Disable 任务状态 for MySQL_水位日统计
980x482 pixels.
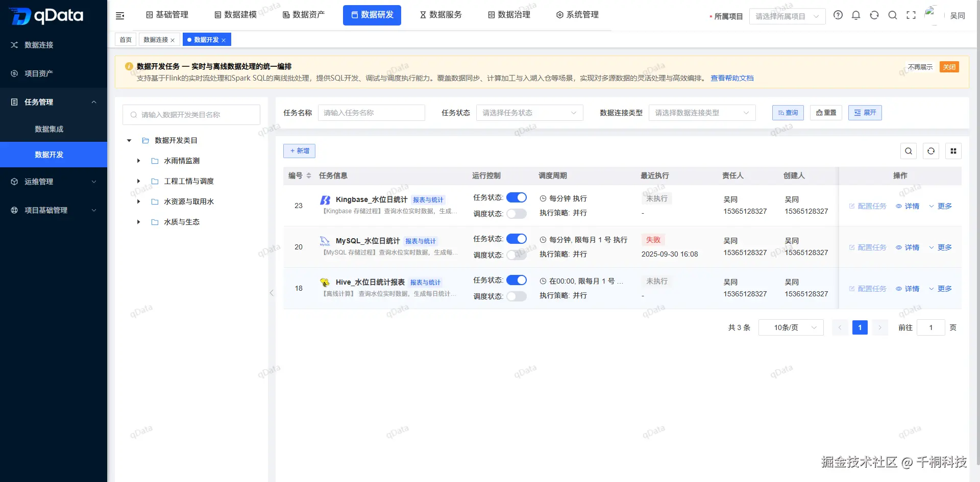coord(517,238)
